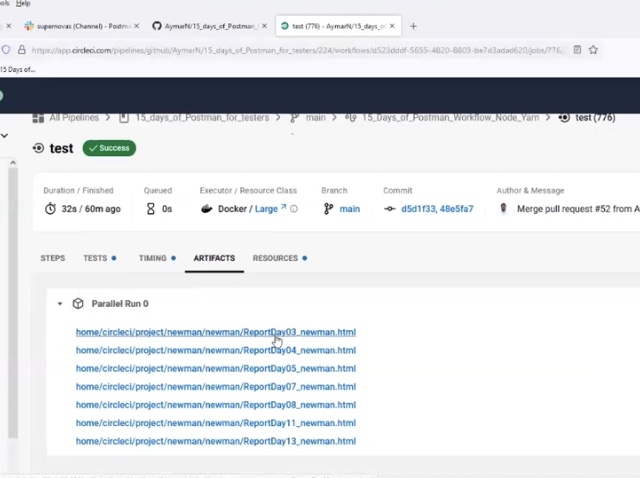Image resolution: width=640 pixels, height=478 pixels.
Task: Click the resource class info icon
Action: [x=294, y=209]
